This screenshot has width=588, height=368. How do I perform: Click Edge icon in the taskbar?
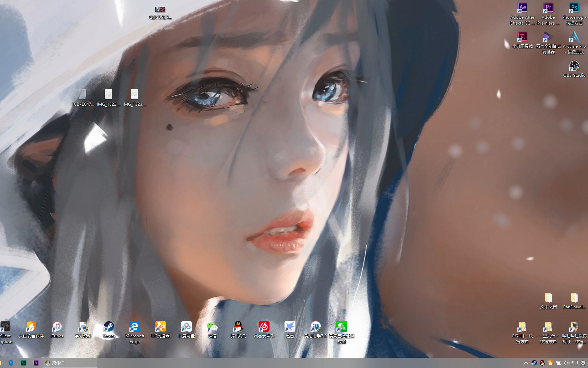point(11,363)
